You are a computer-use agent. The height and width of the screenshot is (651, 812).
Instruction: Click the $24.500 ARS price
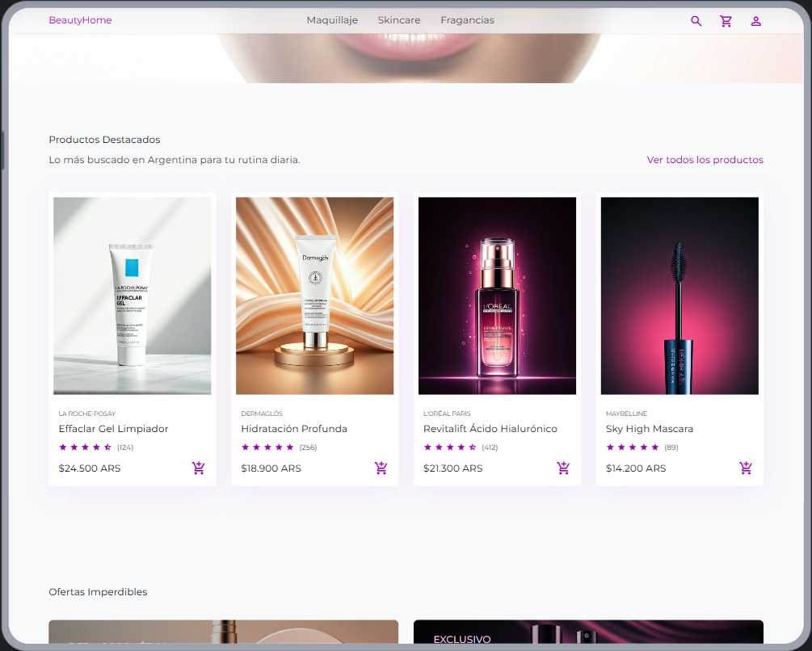(x=90, y=468)
